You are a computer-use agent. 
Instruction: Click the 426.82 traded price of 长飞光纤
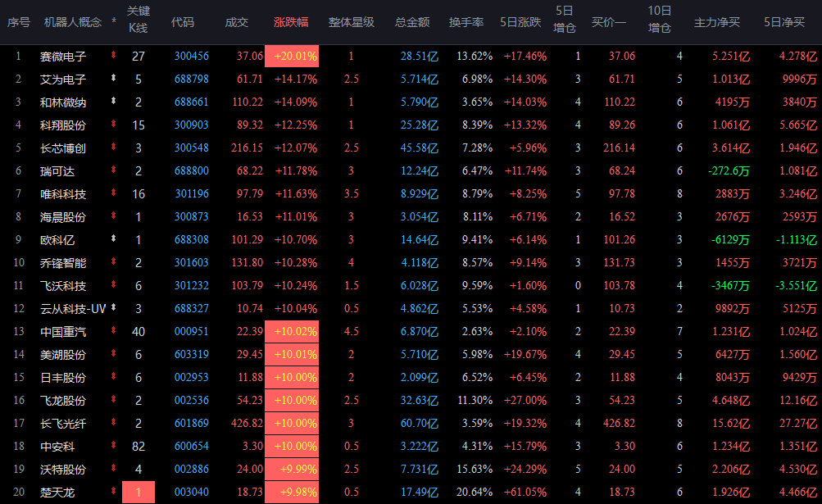coord(247,423)
